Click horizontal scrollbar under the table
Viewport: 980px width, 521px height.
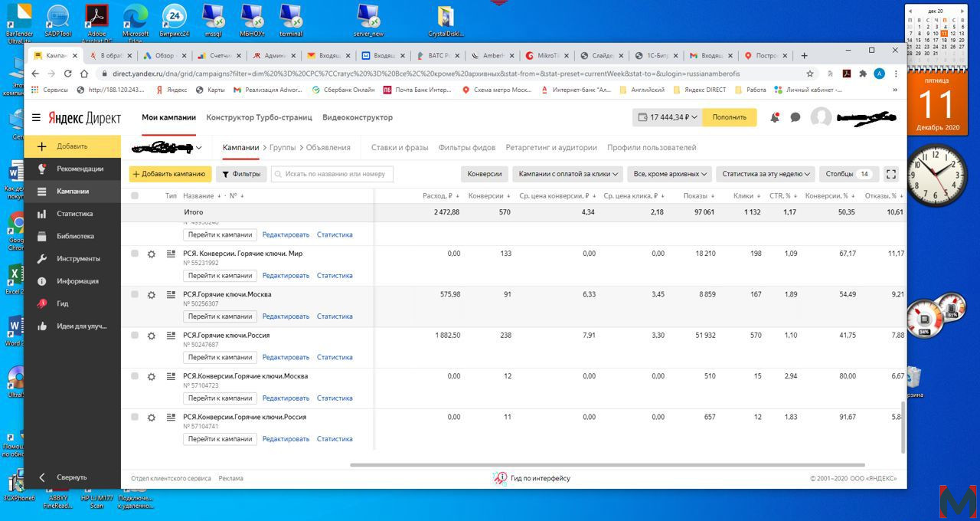pyautogui.click(x=607, y=465)
